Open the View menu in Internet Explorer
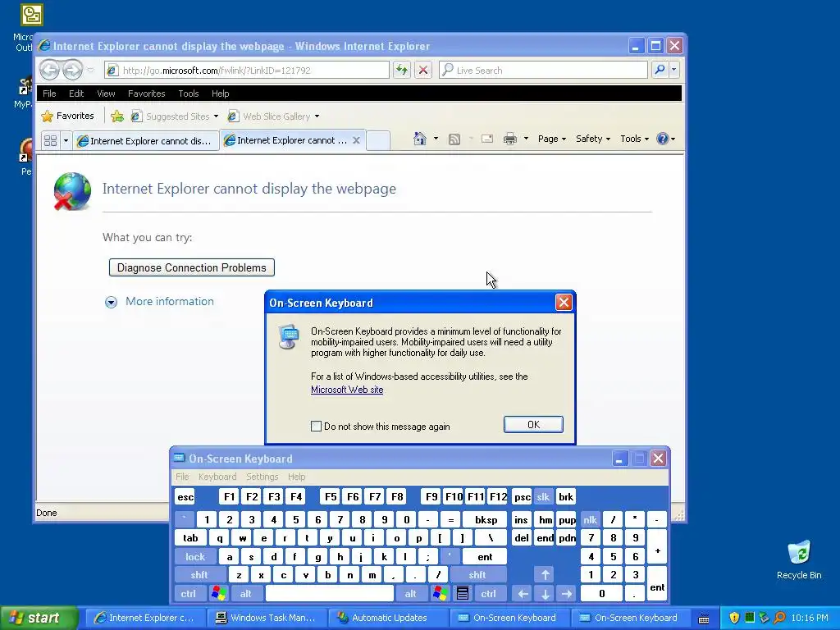The image size is (840, 630). (x=106, y=94)
